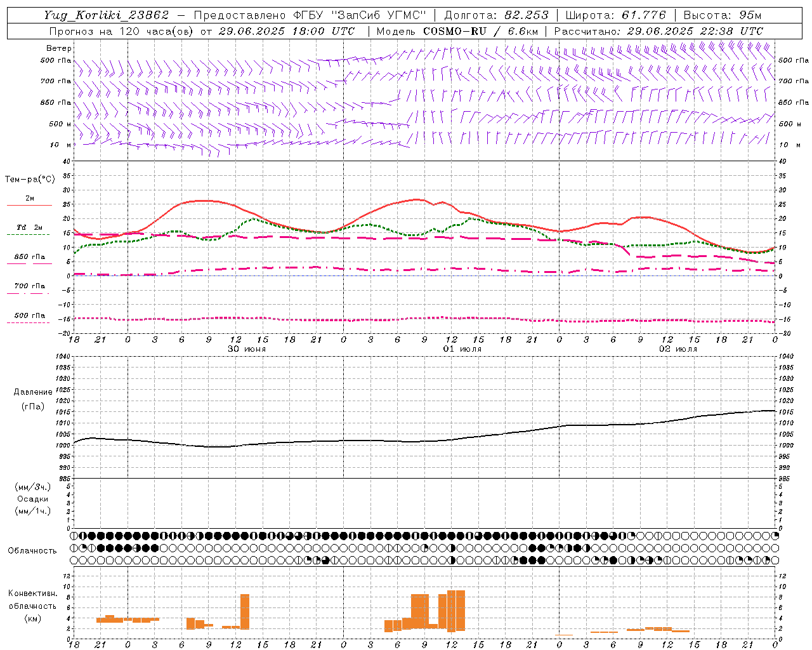Click the (мм/1ч.) precipitation unit label
The width and height of the screenshot is (812, 650).
tap(33, 511)
